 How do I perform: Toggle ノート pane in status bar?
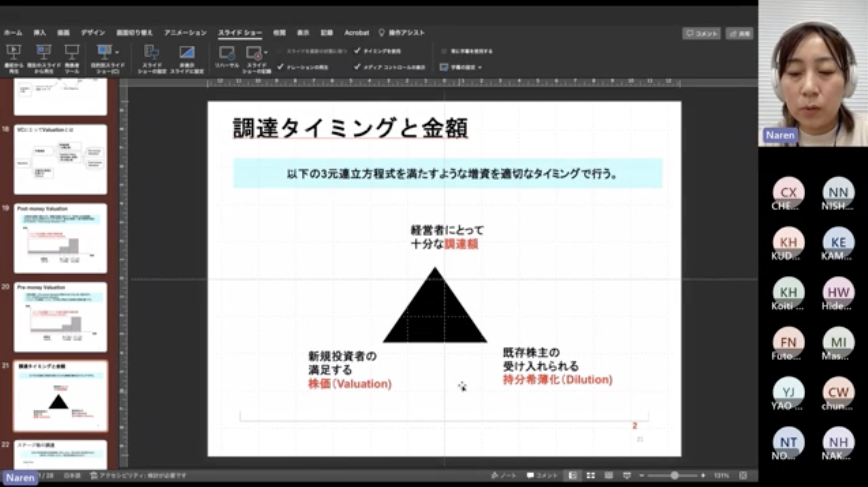click(x=504, y=475)
